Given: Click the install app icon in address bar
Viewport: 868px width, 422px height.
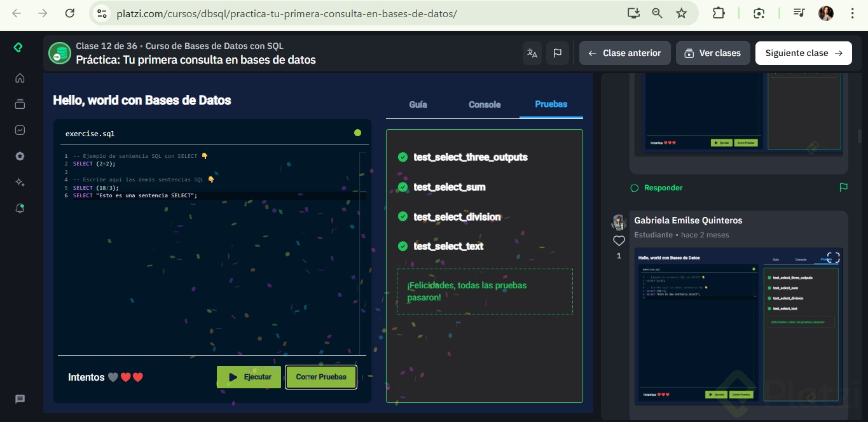Looking at the screenshot, I should (633, 13).
